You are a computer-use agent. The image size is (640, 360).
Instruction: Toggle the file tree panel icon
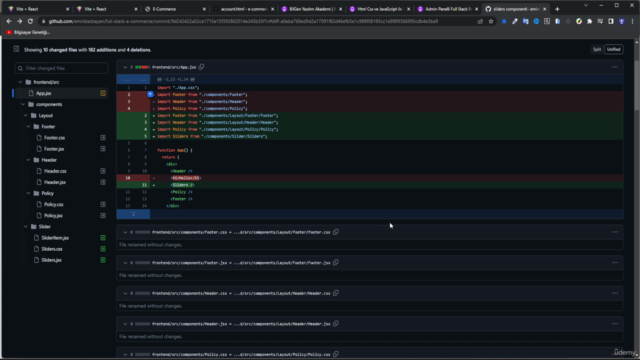(16, 49)
